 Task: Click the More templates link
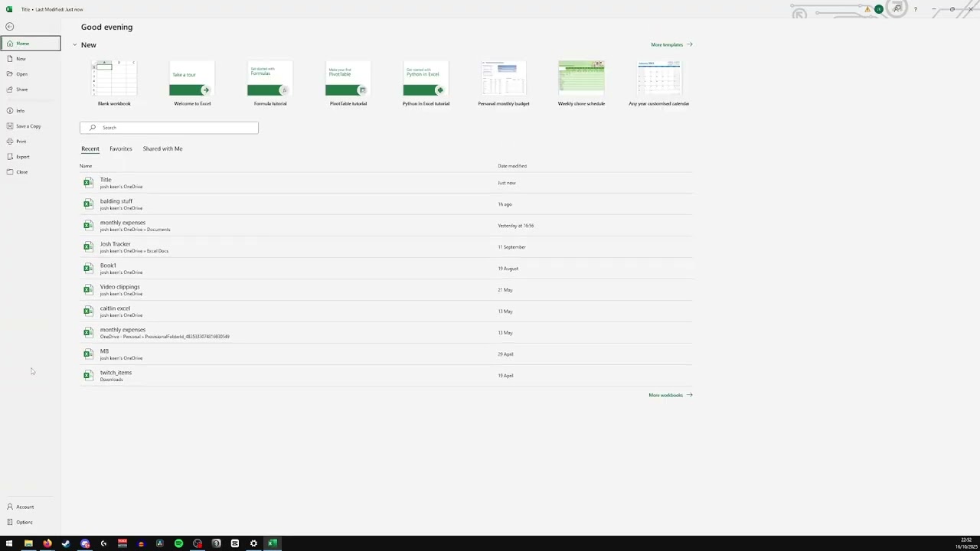coord(671,44)
